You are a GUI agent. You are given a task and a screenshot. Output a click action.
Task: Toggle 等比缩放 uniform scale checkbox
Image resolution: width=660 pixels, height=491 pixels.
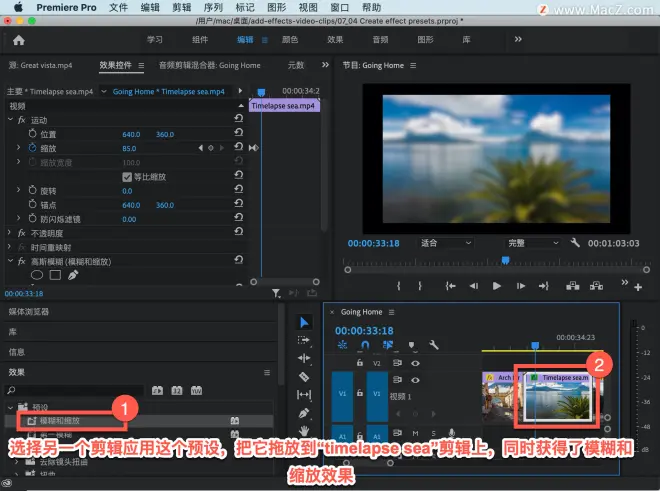click(x=127, y=177)
